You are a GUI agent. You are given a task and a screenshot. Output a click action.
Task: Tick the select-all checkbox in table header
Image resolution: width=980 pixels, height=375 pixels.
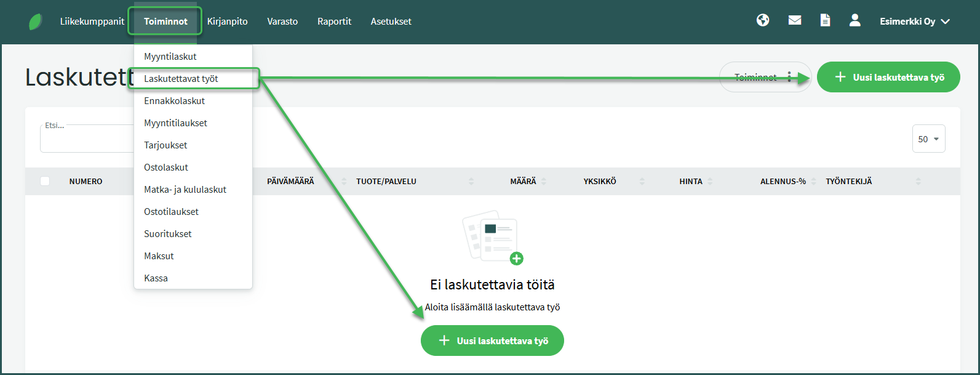coord(45,181)
